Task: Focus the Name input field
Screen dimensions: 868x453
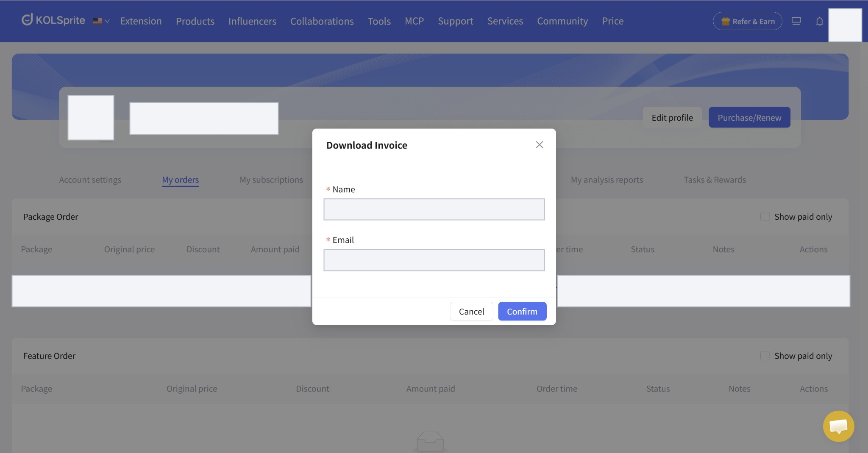Action: coord(434,209)
